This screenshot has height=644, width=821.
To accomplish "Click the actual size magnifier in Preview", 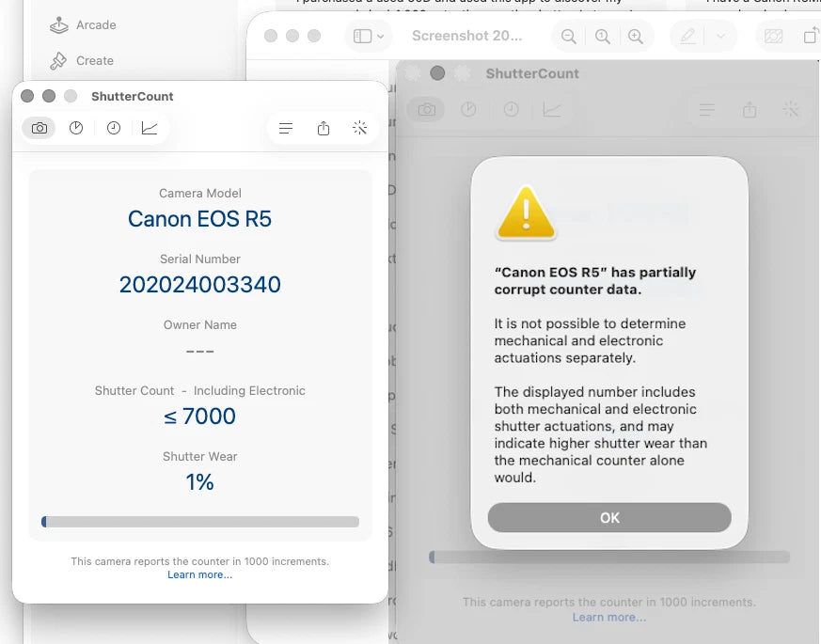I will 602,36.
